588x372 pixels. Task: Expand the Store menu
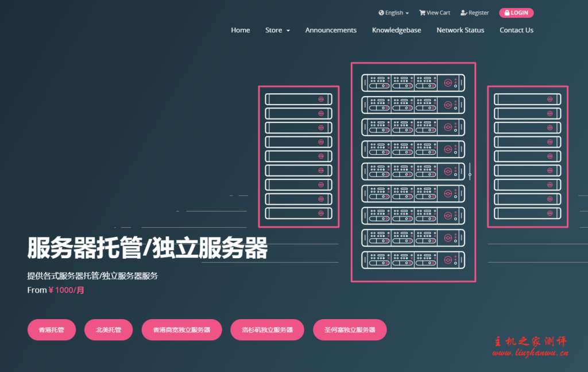277,30
